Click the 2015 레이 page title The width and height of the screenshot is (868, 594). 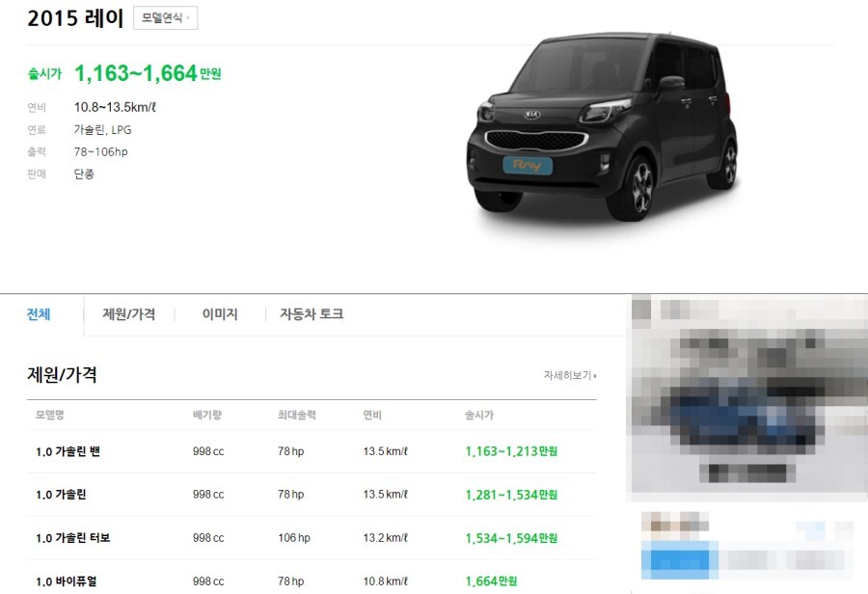point(75,18)
